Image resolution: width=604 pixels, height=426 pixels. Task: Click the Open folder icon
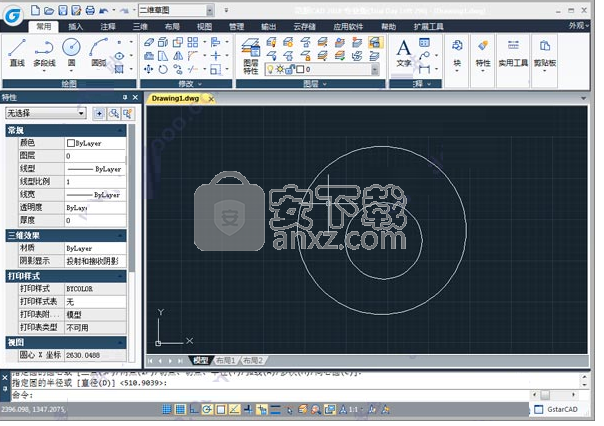49,10
